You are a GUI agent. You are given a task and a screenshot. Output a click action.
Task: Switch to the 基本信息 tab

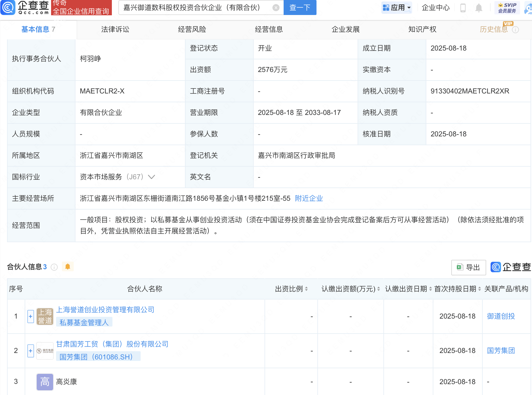38,29
